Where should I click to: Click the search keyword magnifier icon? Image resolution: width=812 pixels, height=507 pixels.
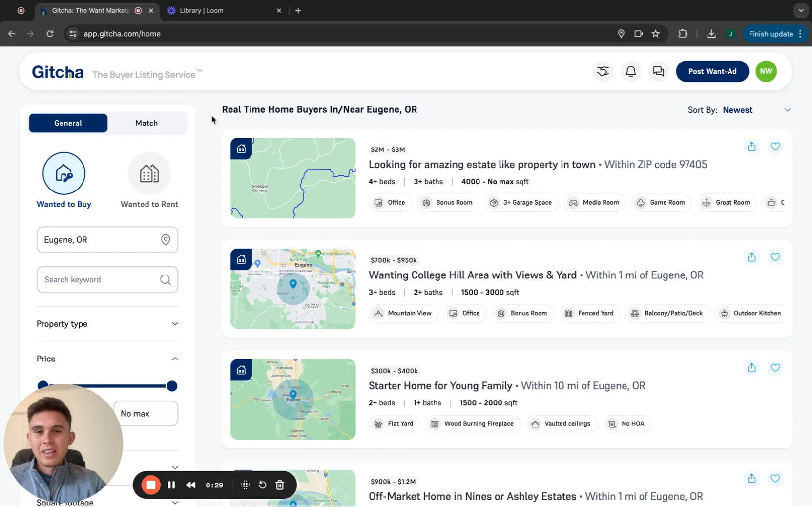[x=166, y=280]
